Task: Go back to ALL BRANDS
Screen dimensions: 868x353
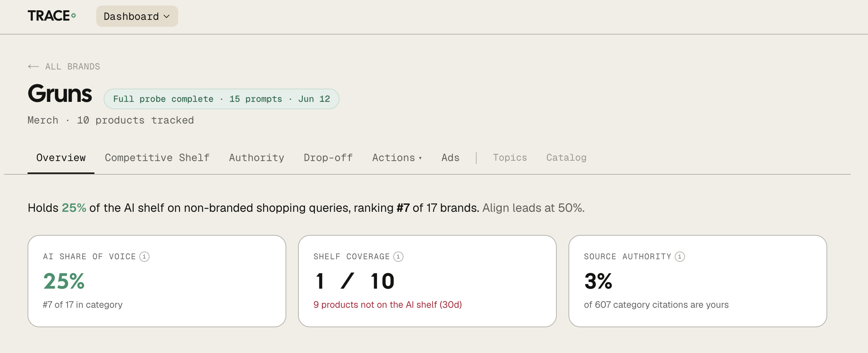Action: pos(64,67)
